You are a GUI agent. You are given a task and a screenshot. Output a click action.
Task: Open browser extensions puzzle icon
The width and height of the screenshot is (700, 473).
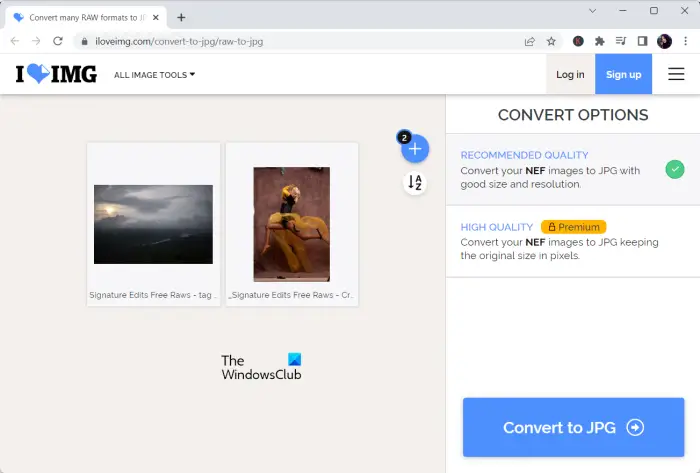point(600,41)
